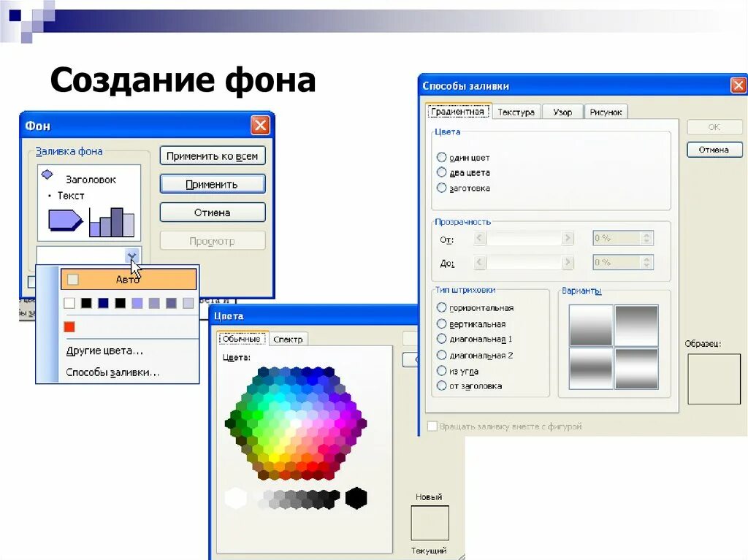Choose the Авто color option
Image resolution: width=748 pixels, height=560 pixels.
pyautogui.click(x=129, y=279)
